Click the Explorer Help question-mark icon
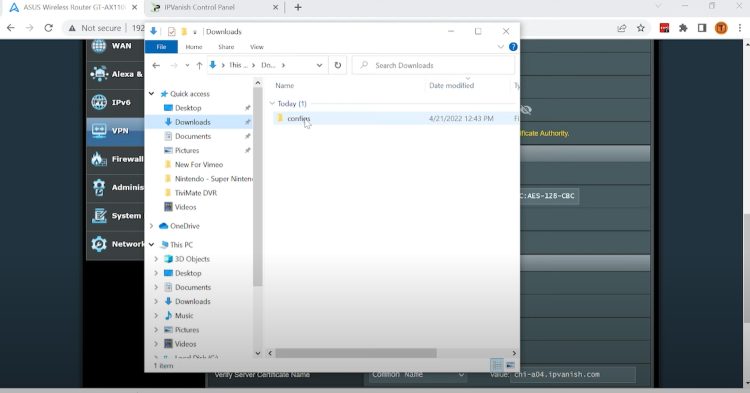The height and width of the screenshot is (393, 750). click(513, 47)
